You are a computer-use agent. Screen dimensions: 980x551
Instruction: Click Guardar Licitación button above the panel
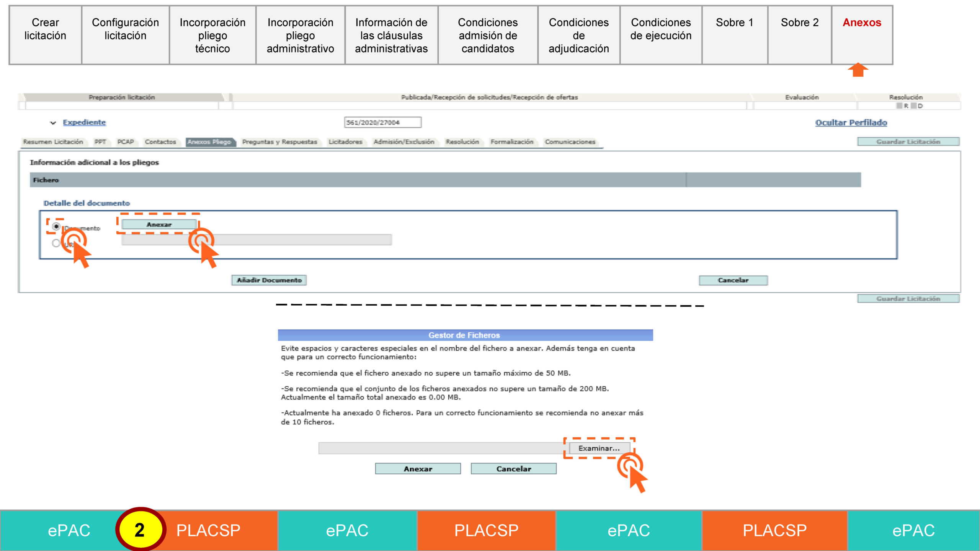[908, 142]
